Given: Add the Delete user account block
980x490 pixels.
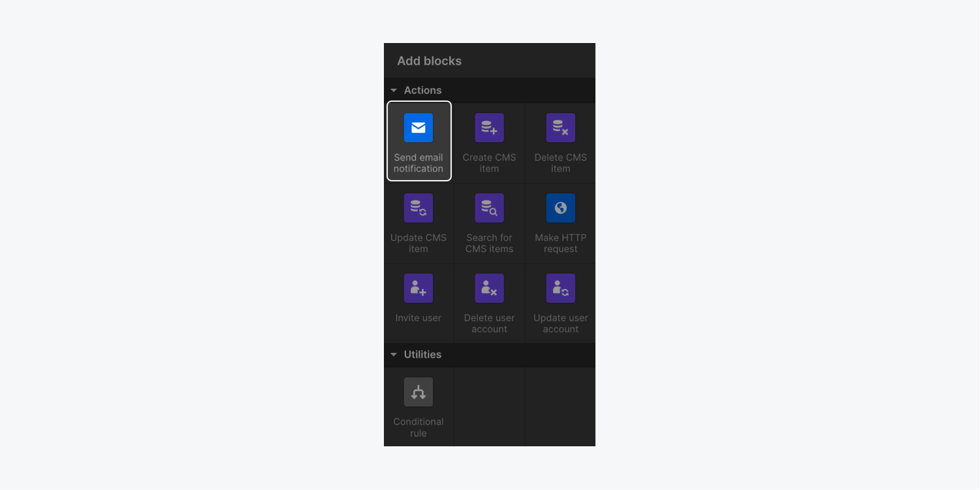Looking at the screenshot, I should pyautogui.click(x=490, y=303).
